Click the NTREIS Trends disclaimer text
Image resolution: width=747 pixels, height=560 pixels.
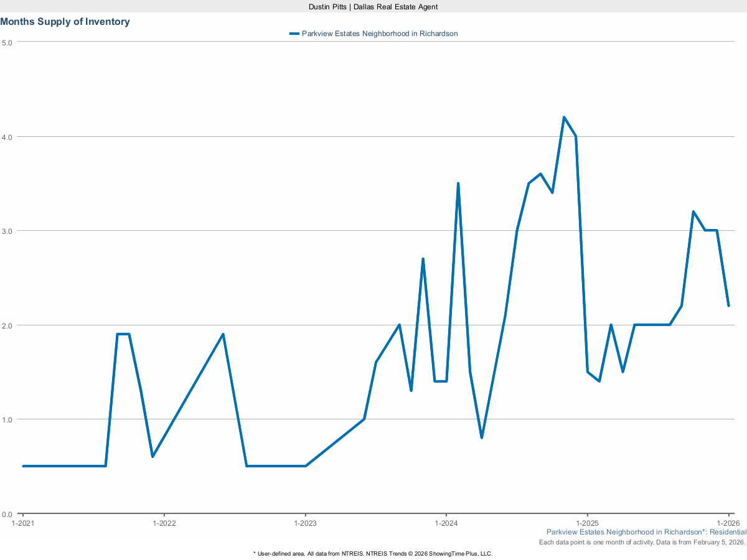pyautogui.click(x=373, y=553)
